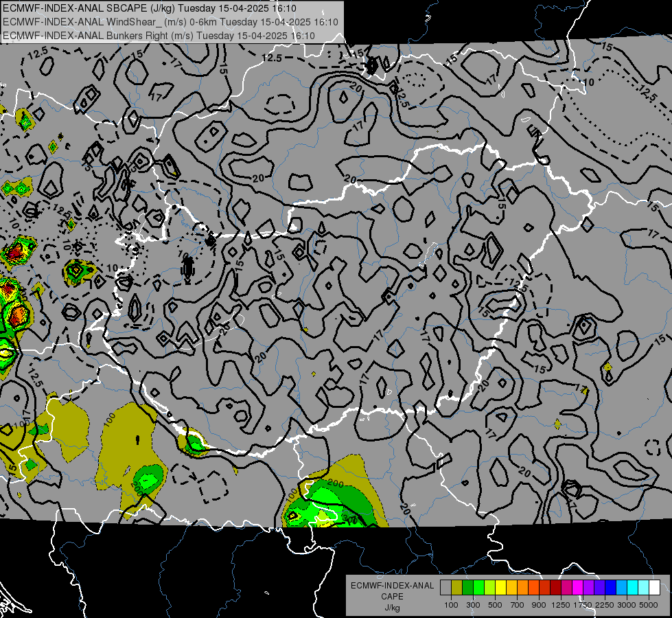Click the Bunkers Right (m/s) header line
672x618 pixels.
point(159,36)
